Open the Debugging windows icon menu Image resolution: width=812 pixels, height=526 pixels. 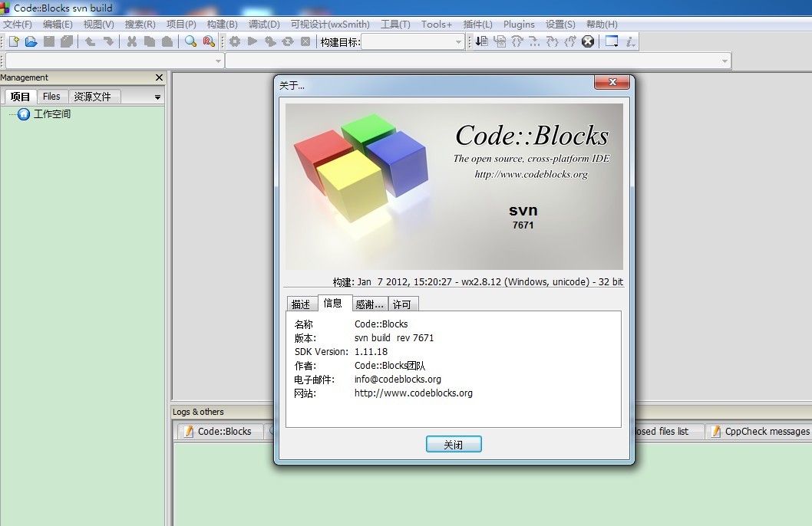point(612,41)
